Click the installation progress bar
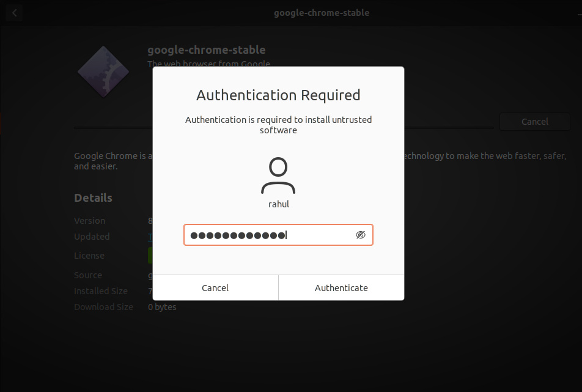The width and height of the screenshot is (582, 392). [113, 128]
